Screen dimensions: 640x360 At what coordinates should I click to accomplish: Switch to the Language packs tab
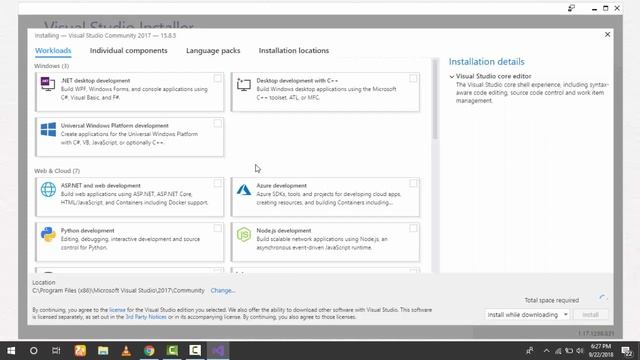click(x=213, y=51)
